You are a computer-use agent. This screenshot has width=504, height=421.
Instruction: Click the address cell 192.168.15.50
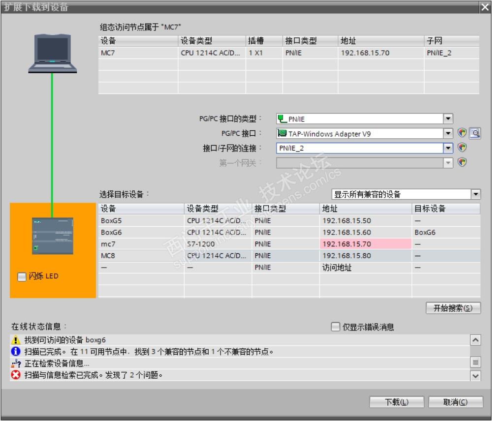(x=366, y=221)
